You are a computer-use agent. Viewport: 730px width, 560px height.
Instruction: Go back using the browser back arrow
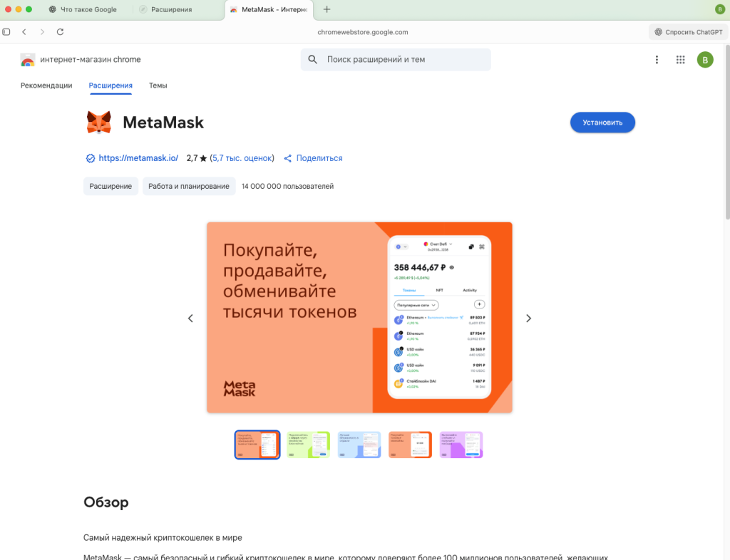tap(24, 31)
